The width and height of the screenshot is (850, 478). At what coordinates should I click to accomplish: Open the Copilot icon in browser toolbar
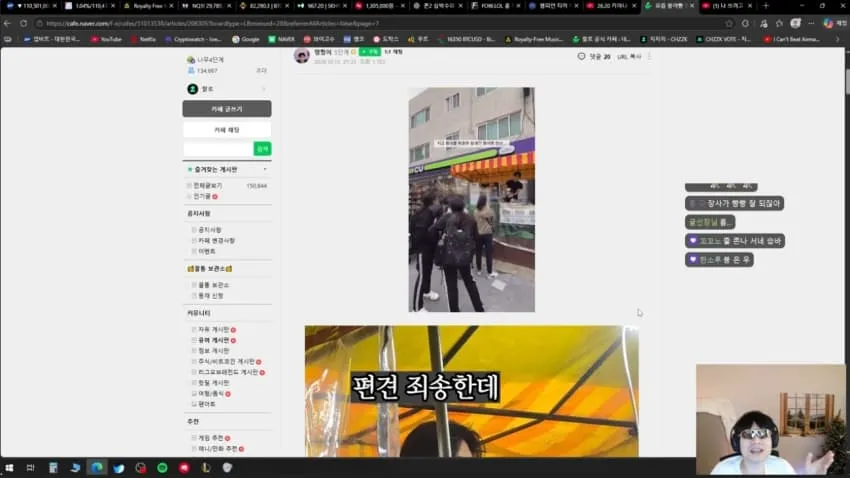coord(828,23)
